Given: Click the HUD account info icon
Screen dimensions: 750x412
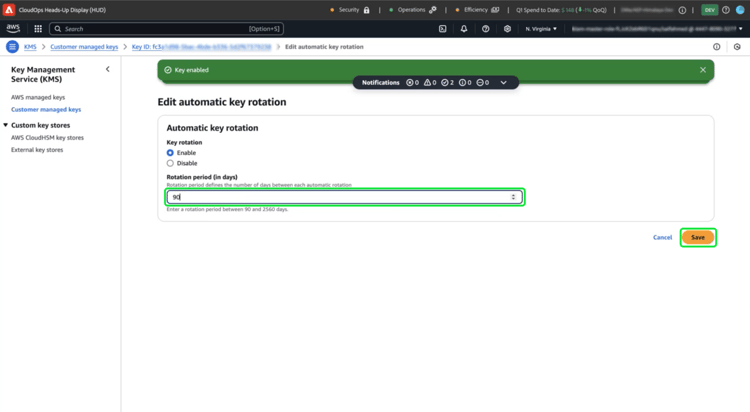Looking at the screenshot, I should click(682, 10).
